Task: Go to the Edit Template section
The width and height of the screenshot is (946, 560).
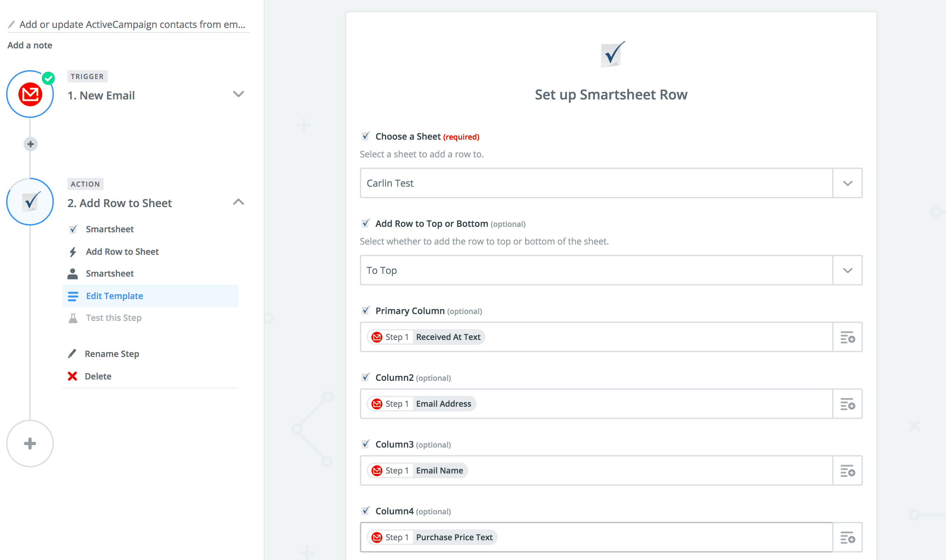Action: 150,296
